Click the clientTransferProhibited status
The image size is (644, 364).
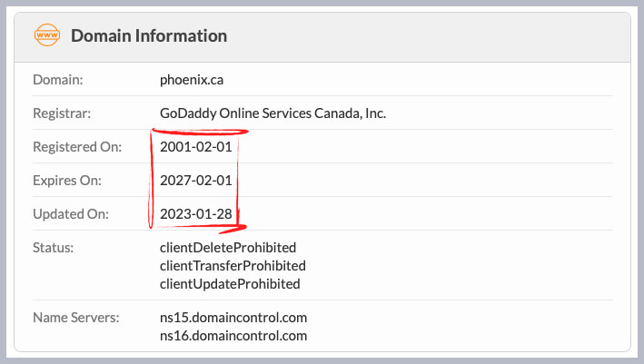[233, 266]
